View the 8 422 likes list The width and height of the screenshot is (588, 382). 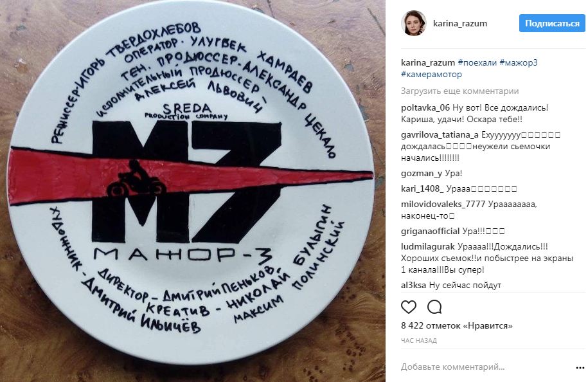point(456,325)
